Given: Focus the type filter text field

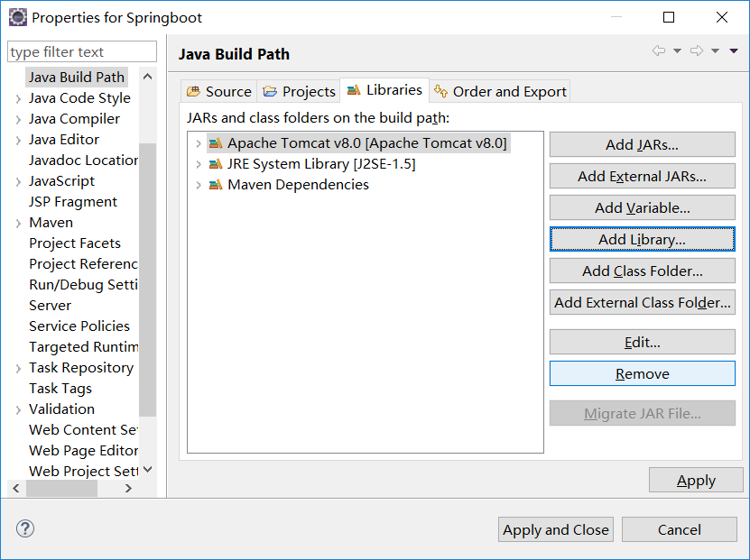Looking at the screenshot, I should click(82, 51).
